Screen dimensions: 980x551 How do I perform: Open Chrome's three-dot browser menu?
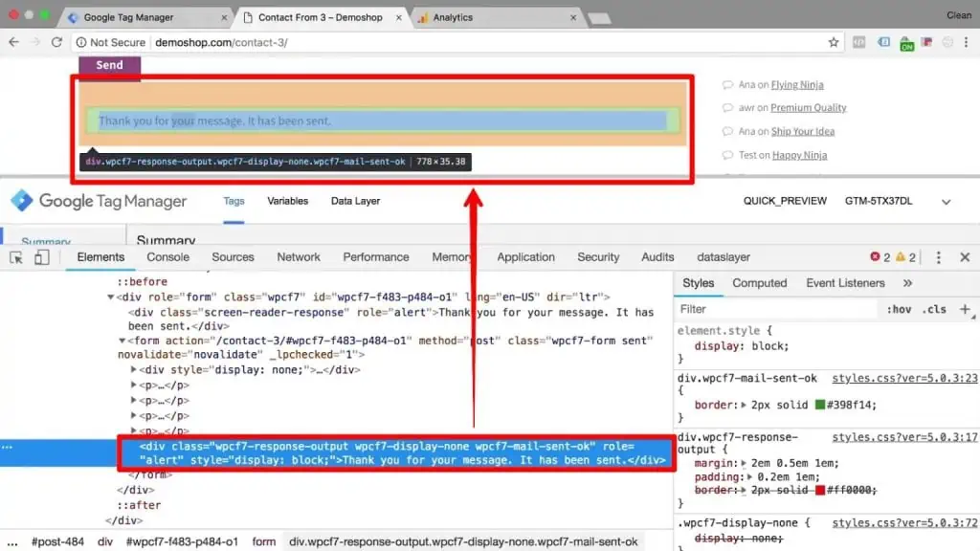coord(967,42)
